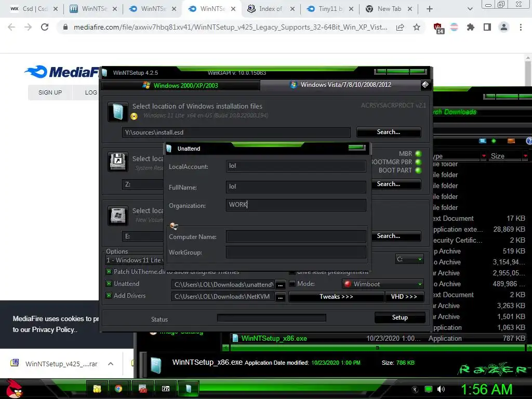
Task: Open the C: drive letter dropdown
Action: (x=409, y=259)
